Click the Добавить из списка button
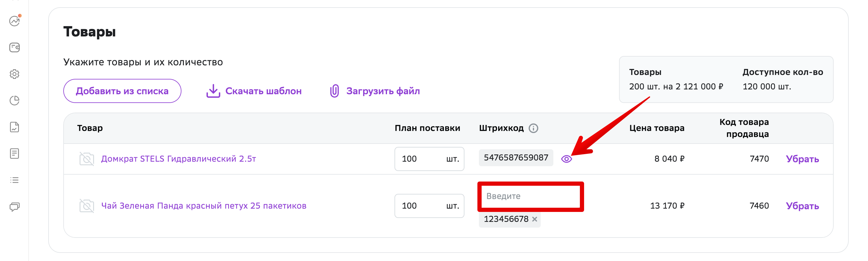This screenshot has width=868, height=261. [x=122, y=91]
